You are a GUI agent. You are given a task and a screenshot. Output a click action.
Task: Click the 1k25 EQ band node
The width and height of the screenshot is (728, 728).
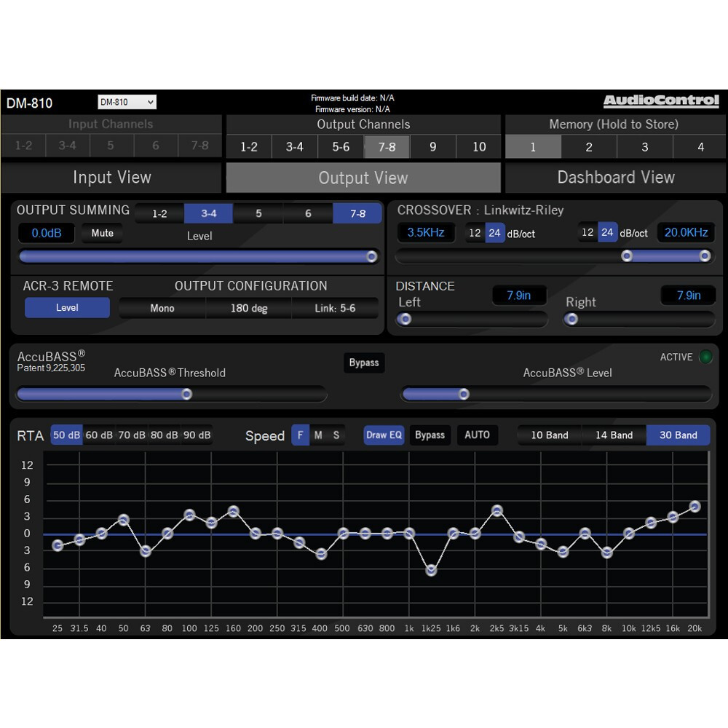431,570
